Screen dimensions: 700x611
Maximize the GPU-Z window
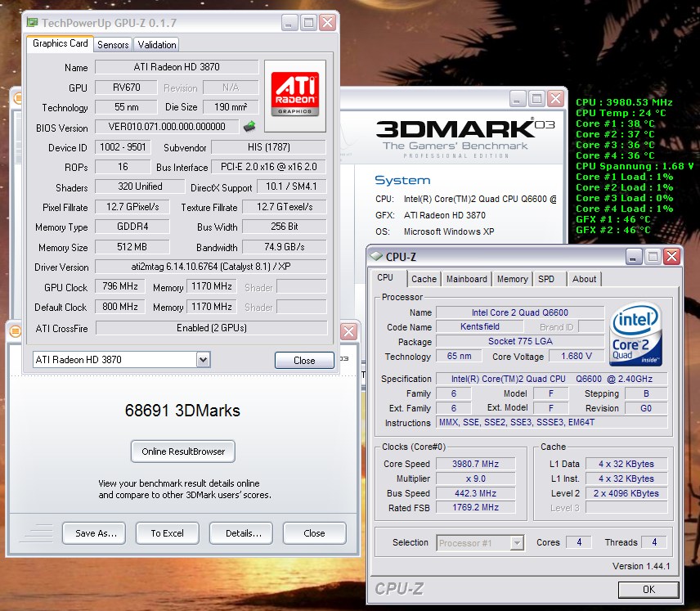coord(308,22)
